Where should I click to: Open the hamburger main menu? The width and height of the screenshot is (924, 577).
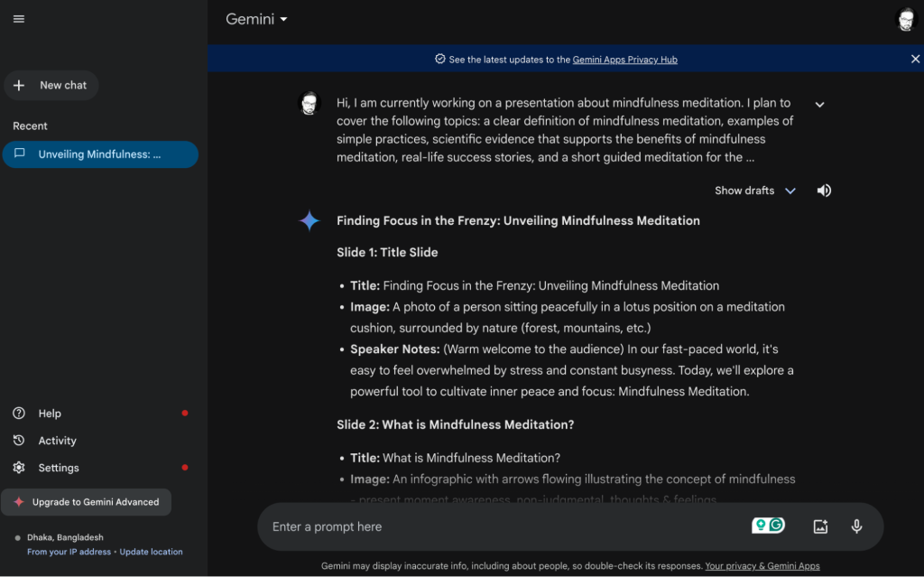click(19, 19)
